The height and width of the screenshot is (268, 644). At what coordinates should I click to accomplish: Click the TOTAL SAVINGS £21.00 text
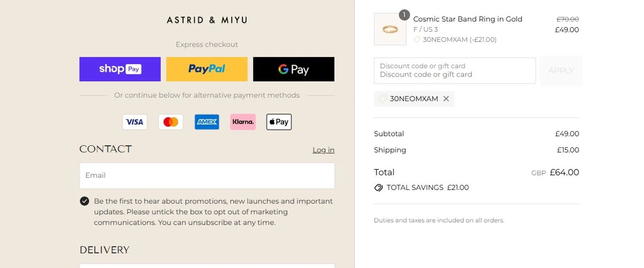click(x=428, y=187)
